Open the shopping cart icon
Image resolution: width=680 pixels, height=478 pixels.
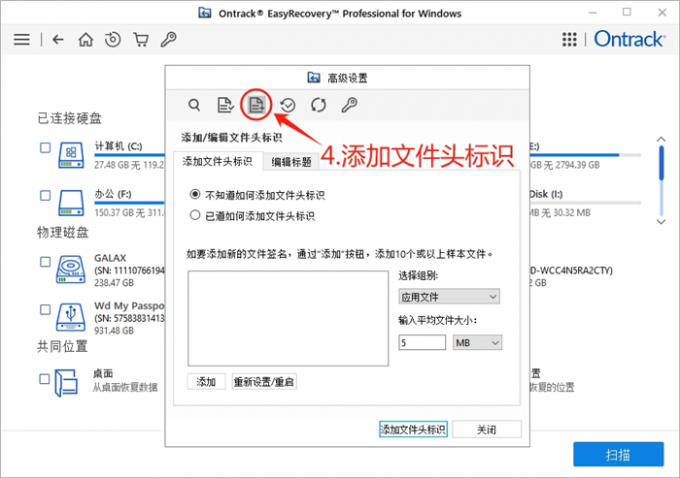coord(141,39)
